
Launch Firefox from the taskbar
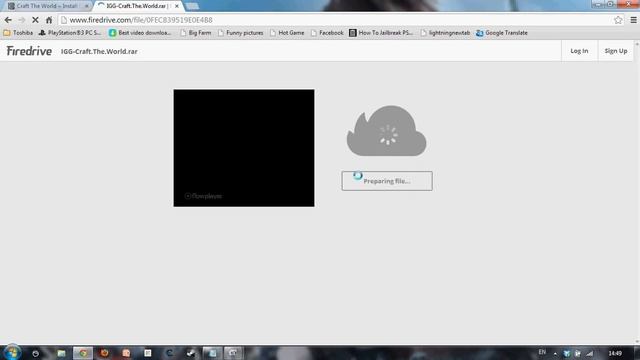pyautogui.click(x=104, y=353)
